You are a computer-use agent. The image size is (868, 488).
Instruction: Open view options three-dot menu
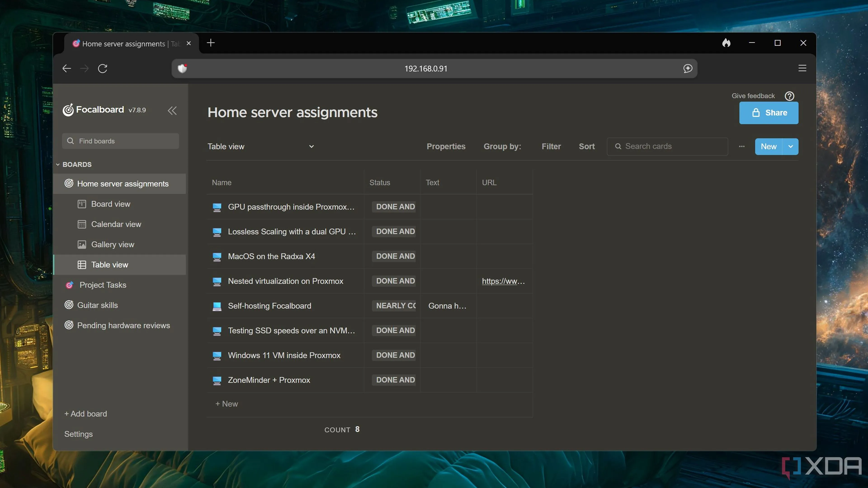coord(742,146)
